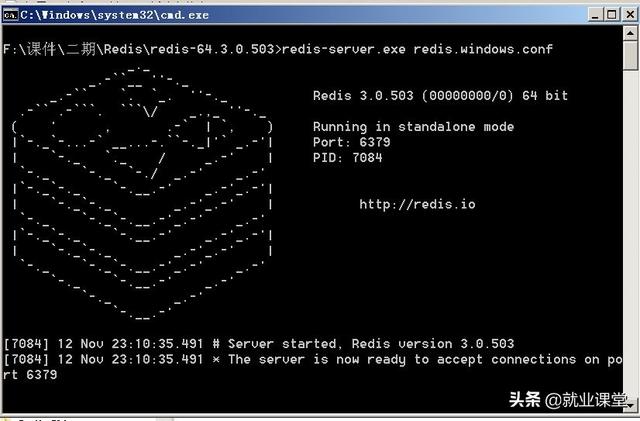
Task: Click the prompt path 'F:\课件\二期\Redis\redis-64.3.0.503>'
Action: pyautogui.click(x=142, y=49)
